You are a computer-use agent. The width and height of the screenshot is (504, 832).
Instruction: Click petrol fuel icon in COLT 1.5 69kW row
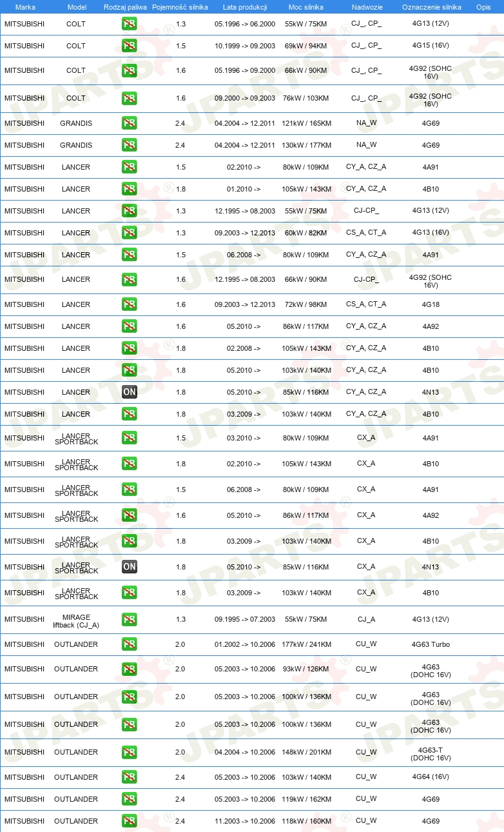[130, 46]
